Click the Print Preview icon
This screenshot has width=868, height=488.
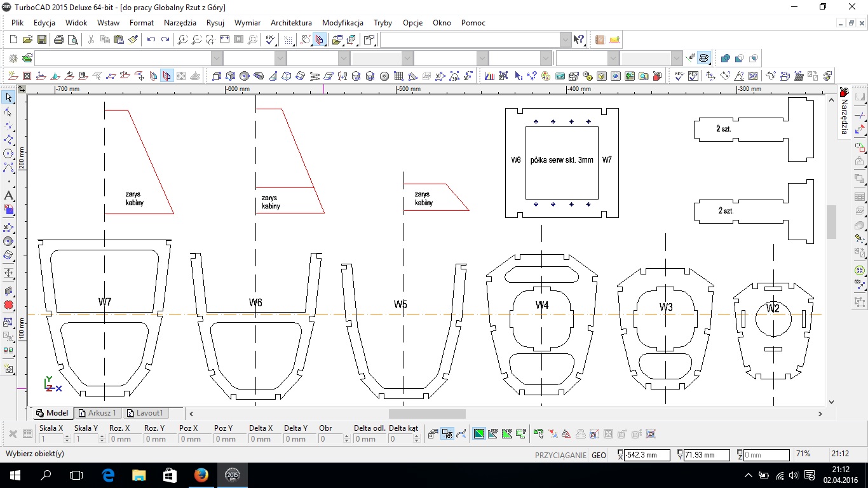coord(73,39)
